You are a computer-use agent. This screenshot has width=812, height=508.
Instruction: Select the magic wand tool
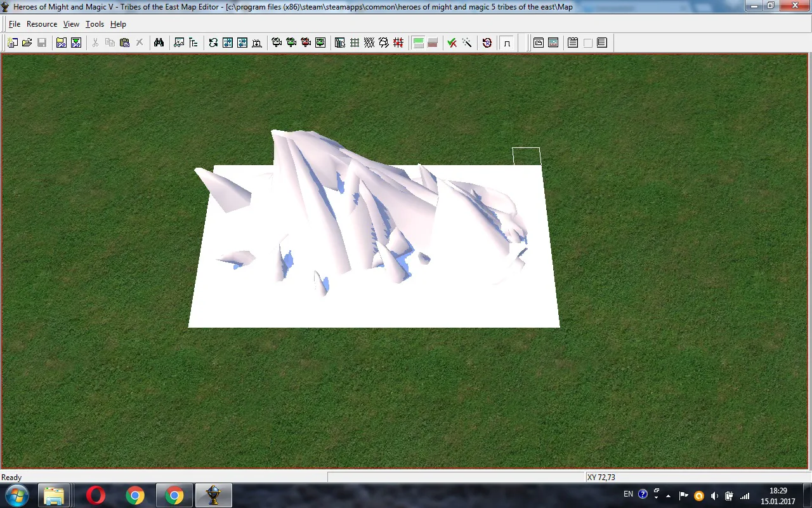(x=467, y=43)
